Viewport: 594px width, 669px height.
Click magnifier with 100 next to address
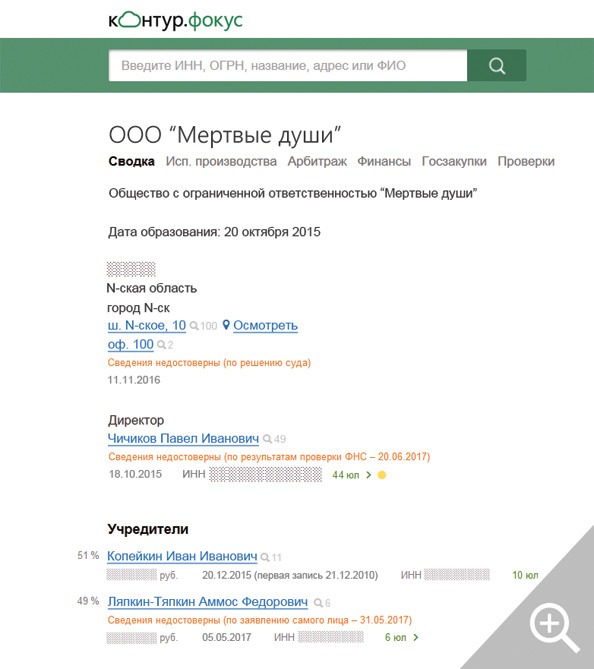point(203,326)
